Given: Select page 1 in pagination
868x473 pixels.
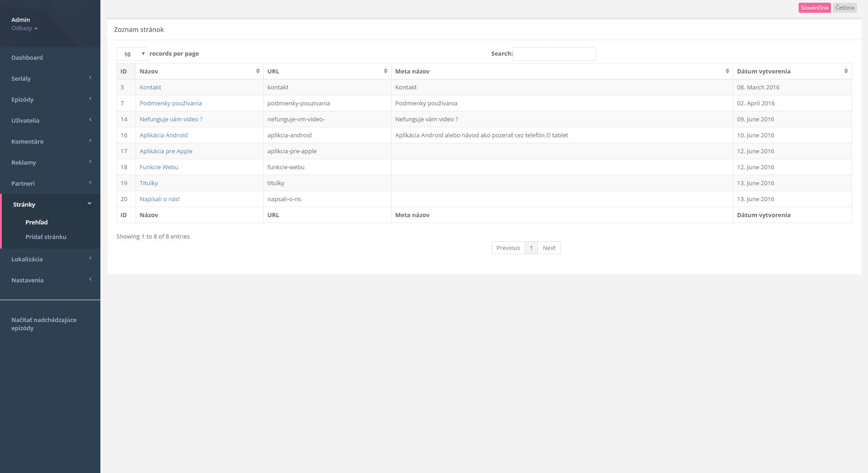Looking at the screenshot, I should [531, 248].
